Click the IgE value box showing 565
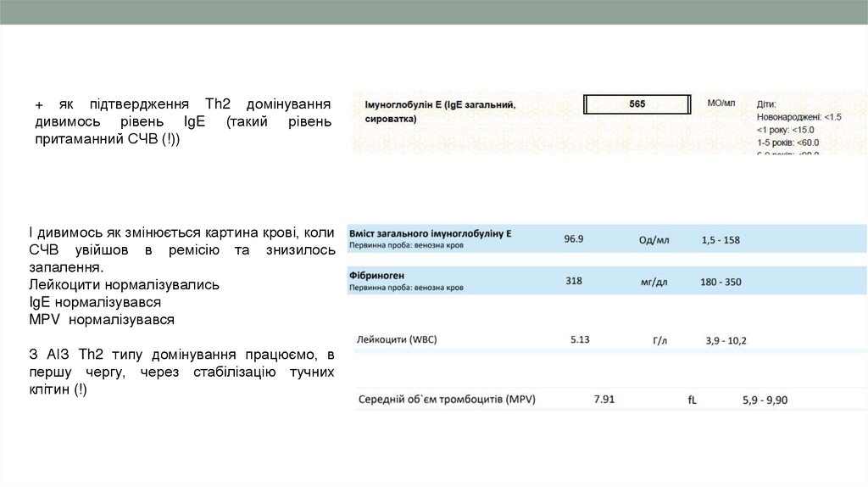868x487 pixels. (637, 104)
